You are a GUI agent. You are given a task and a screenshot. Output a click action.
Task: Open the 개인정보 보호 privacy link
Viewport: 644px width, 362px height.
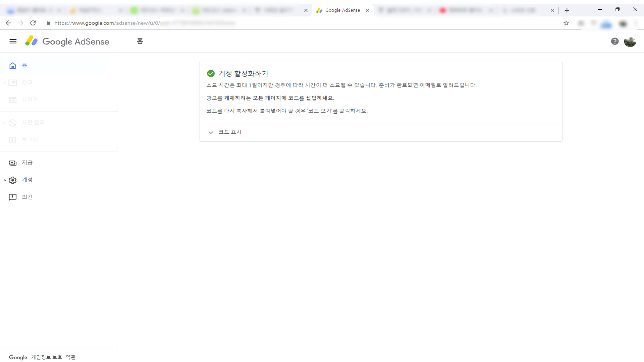pyautogui.click(x=46, y=357)
